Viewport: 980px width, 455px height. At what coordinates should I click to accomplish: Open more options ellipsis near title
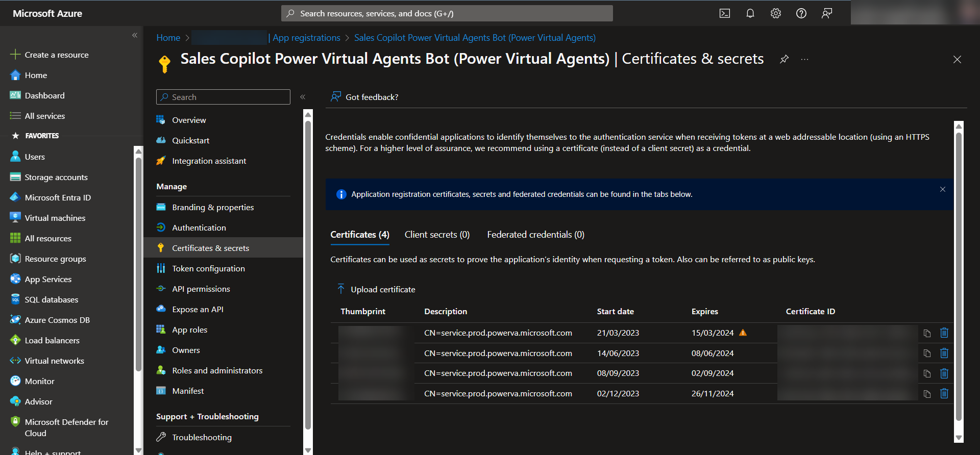[x=804, y=59]
